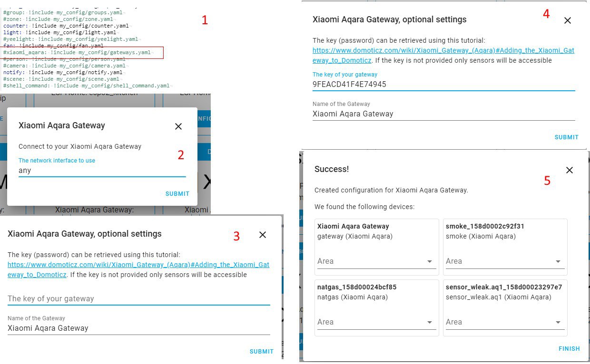The width and height of the screenshot is (590, 364).
Task: Close the Success dialog
Action: [x=570, y=170]
